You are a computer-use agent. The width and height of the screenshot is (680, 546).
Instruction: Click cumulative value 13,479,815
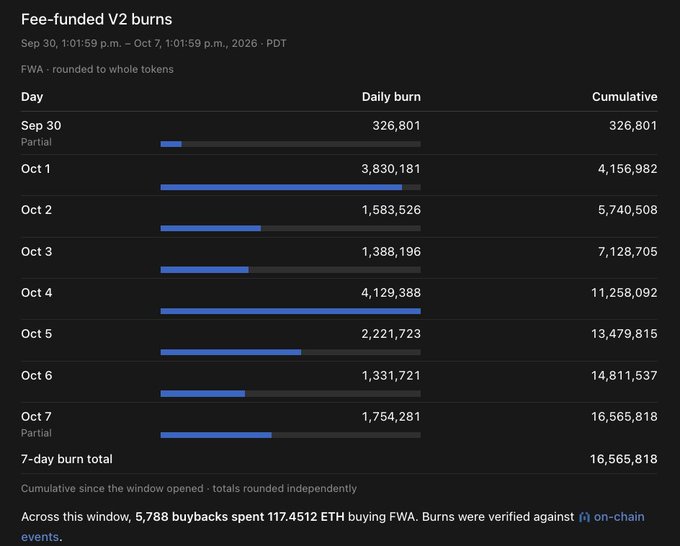coord(624,334)
